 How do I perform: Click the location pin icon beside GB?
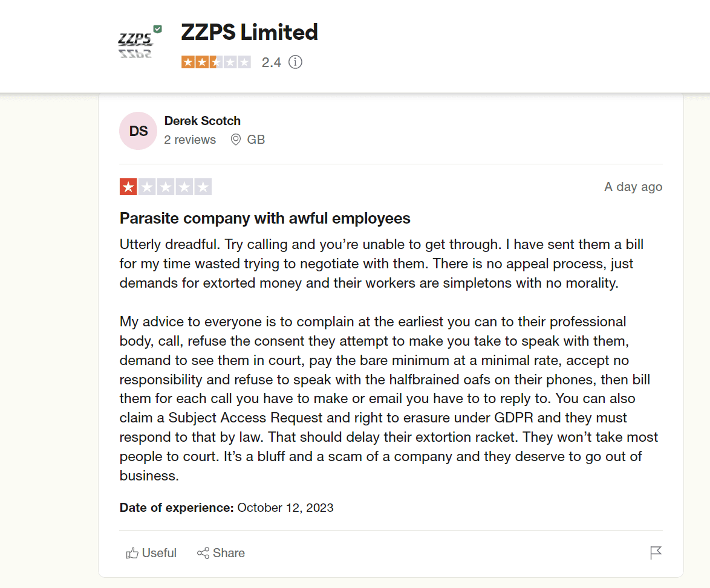(x=236, y=140)
